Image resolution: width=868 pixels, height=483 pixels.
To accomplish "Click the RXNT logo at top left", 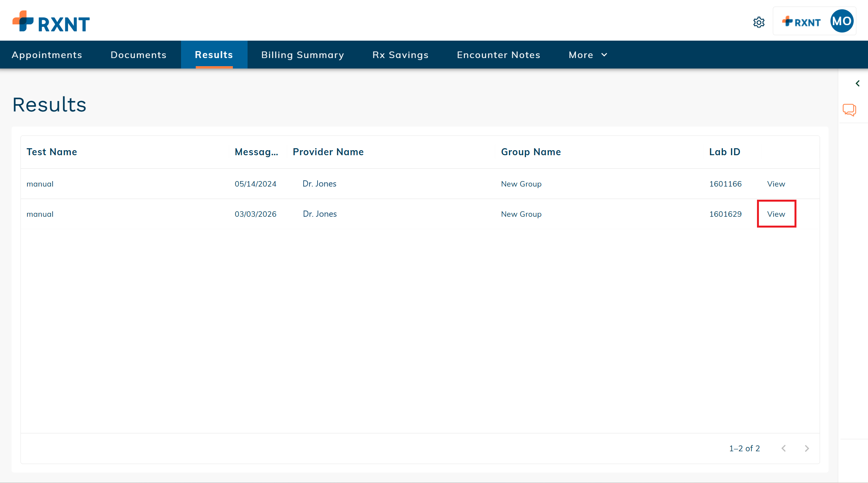I will click(51, 22).
